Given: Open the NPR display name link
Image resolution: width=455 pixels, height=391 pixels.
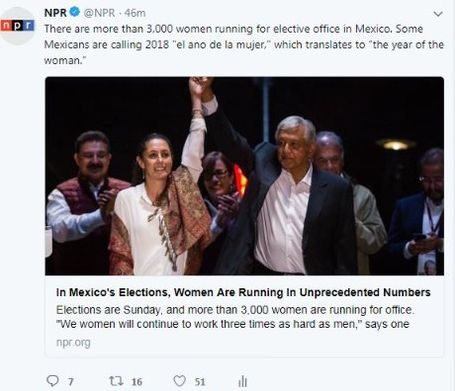Looking at the screenshot, I should (55, 13).
